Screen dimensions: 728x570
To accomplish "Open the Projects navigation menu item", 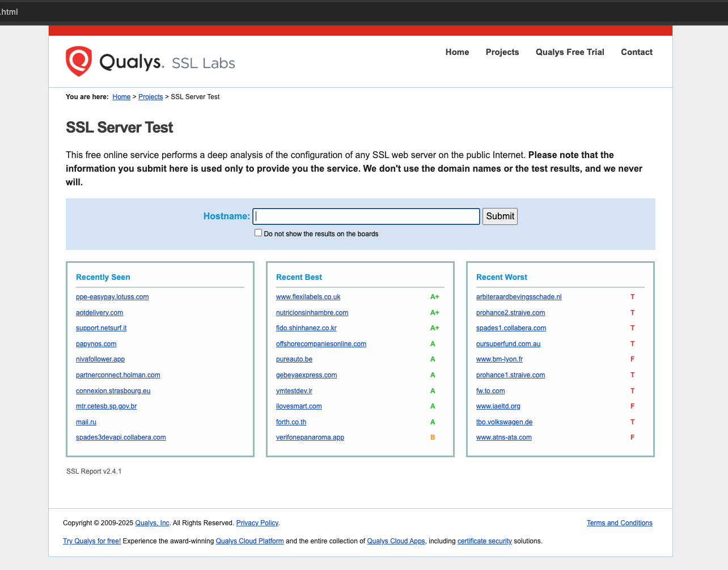I will (502, 52).
